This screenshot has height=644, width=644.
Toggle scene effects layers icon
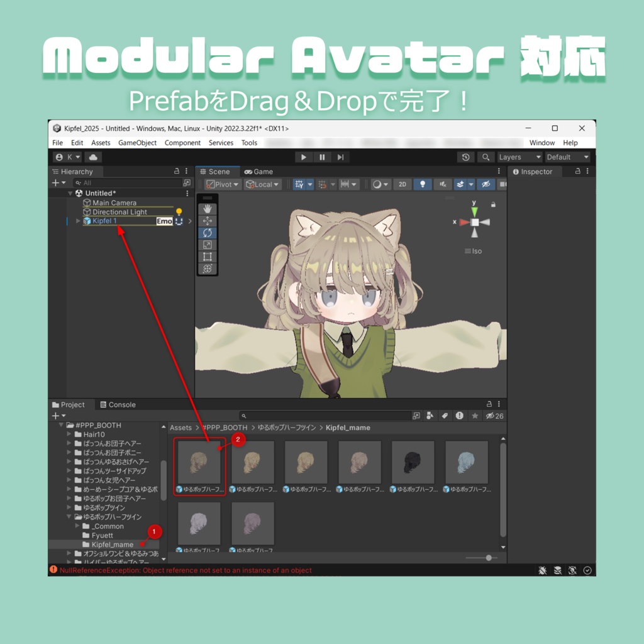click(x=460, y=184)
